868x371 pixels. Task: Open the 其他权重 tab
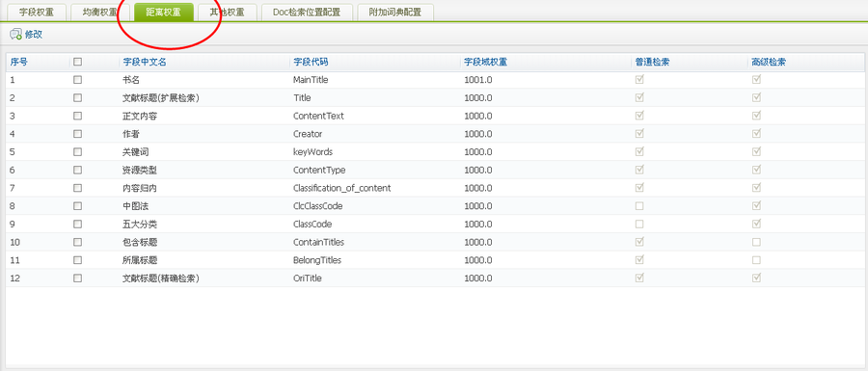[228, 13]
